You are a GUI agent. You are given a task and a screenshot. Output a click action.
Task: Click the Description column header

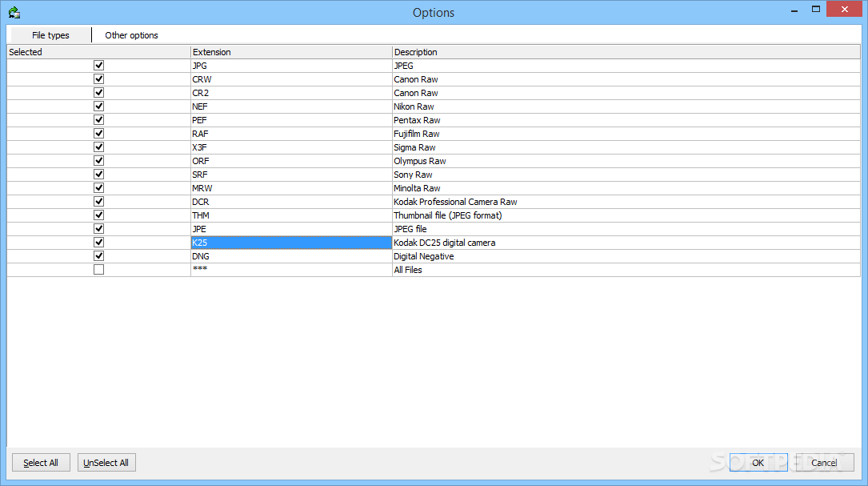tap(626, 52)
